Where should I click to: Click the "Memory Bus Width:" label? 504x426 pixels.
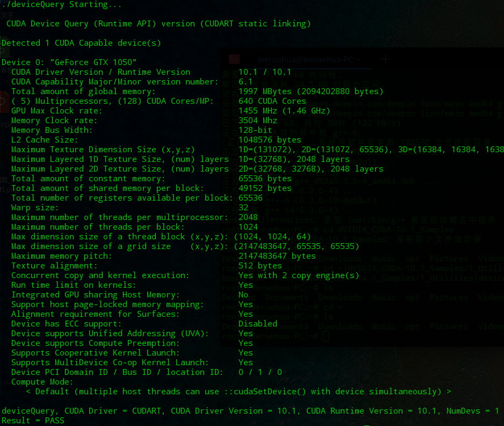pos(52,130)
